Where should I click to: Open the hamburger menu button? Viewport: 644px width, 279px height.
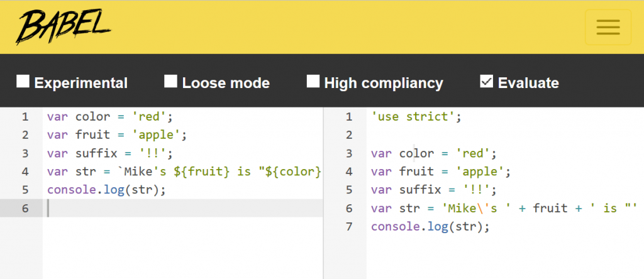(x=608, y=27)
